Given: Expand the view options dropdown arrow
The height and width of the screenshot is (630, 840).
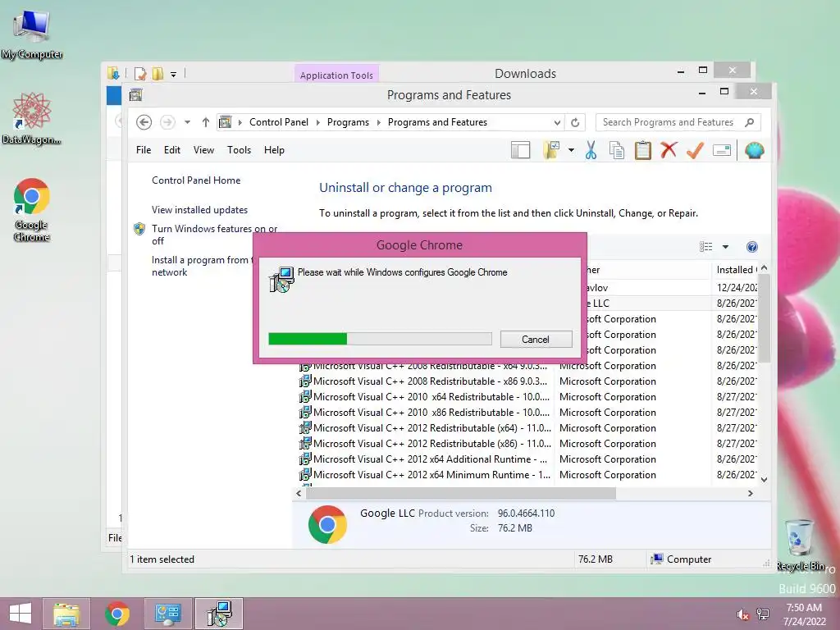Looking at the screenshot, I should [725, 247].
